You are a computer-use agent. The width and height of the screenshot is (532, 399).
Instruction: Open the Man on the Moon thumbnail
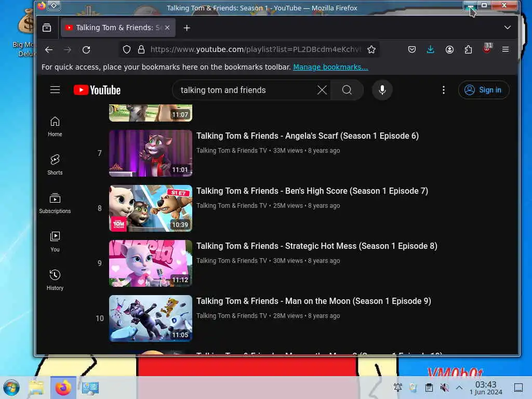[151, 318]
